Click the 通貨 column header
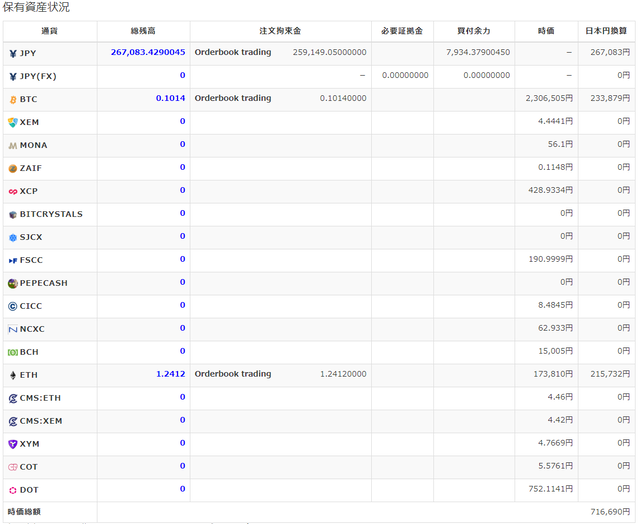The height and width of the screenshot is (524, 640). pos(49,31)
